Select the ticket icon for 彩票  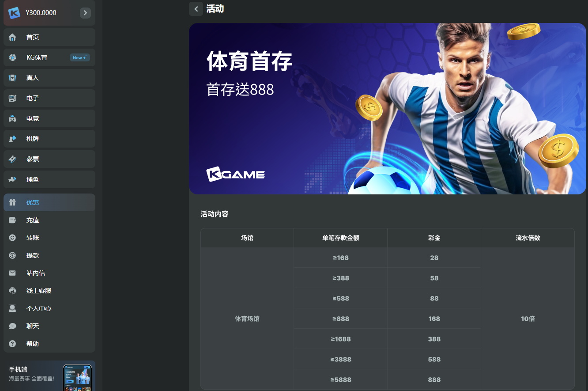coord(12,159)
